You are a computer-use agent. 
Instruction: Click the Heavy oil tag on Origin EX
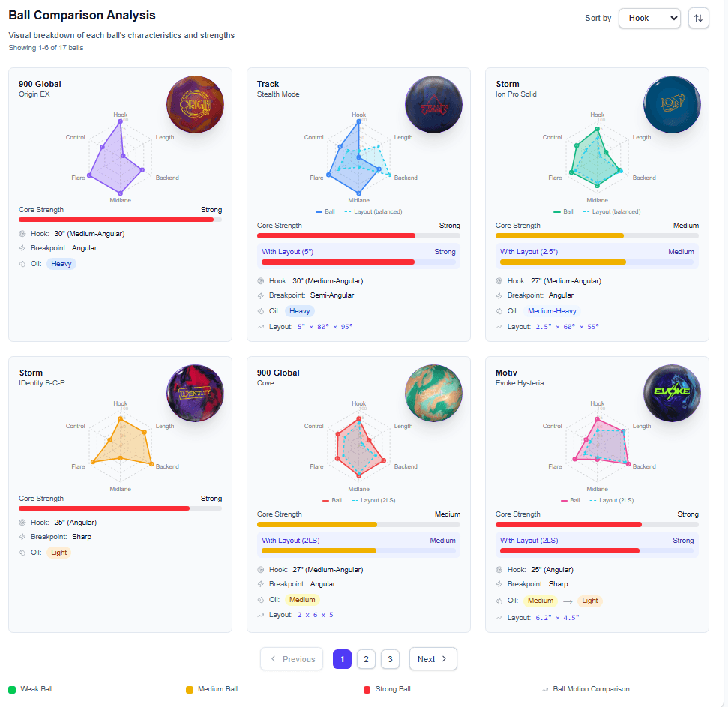coord(61,264)
